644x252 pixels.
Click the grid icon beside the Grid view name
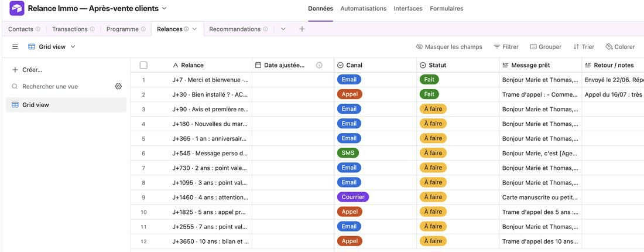coord(32,47)
